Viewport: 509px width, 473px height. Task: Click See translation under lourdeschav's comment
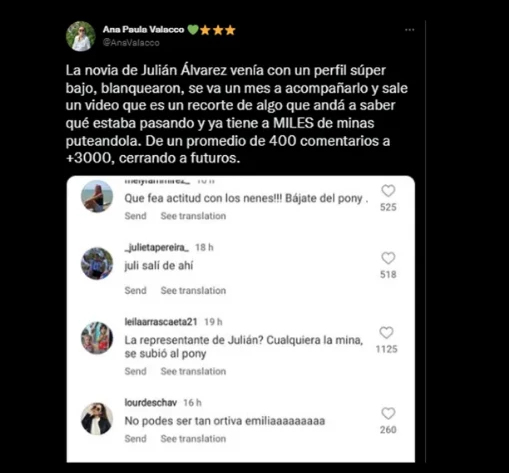pos(193,439)
